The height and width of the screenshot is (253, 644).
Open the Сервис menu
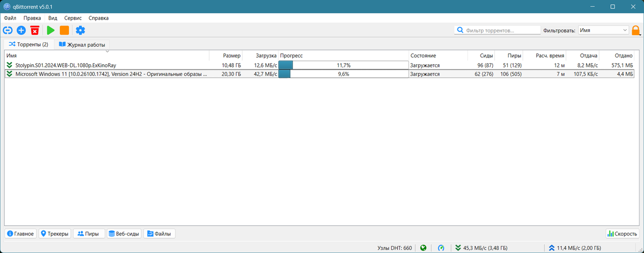pyautogui.click(x=73, y=18)
